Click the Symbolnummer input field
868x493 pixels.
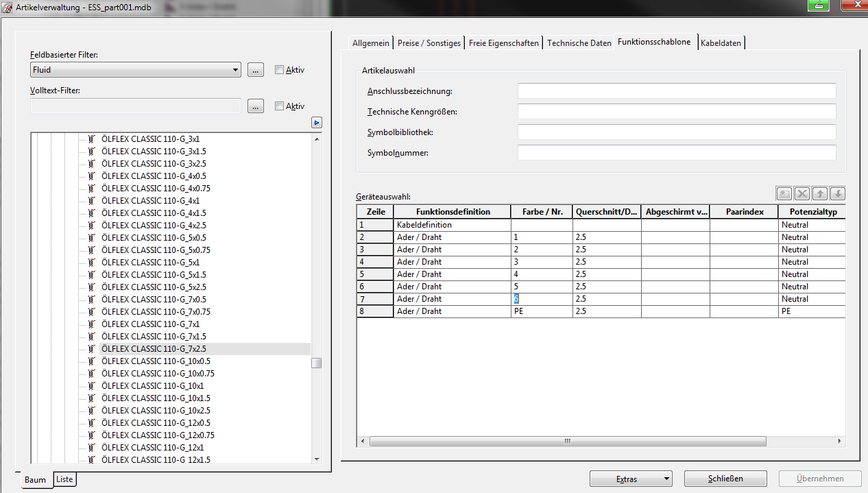(x=677, y=152)
